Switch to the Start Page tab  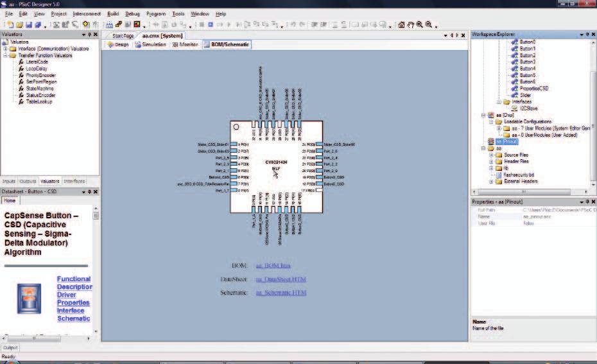[x=123, y=35]
